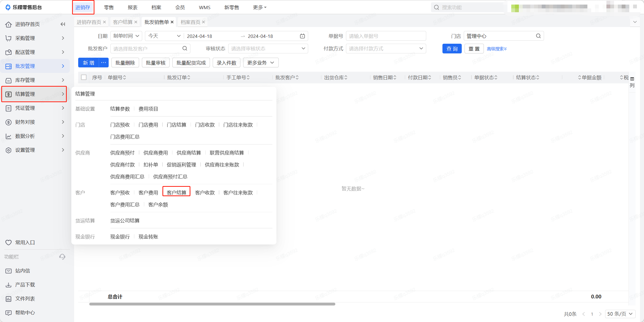Expand the tab list chevron at right
Screen dimensions: 644x322
pyautogui.click(x=635, y=22)
